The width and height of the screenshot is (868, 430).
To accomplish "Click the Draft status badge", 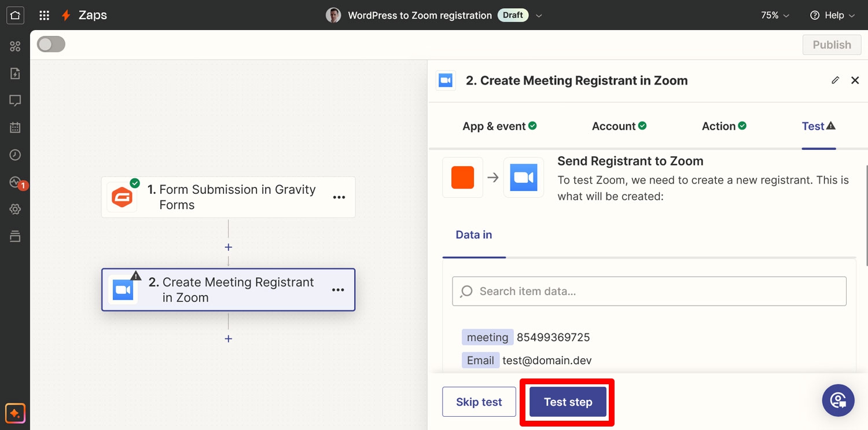I will tap(513, 16).
